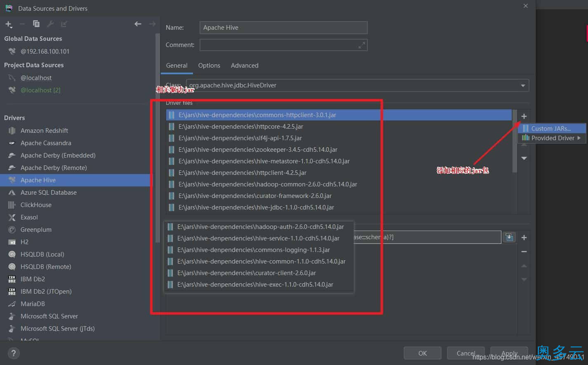Click the back navigation arrow
The image size is (588, 365).
pos(138,24)
